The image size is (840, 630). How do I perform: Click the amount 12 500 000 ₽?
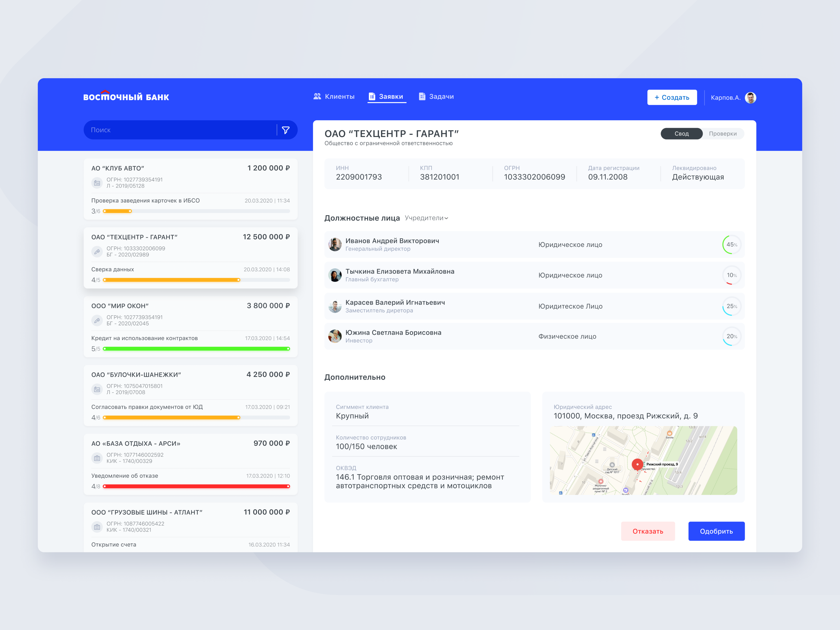click(x=266, y=237)
